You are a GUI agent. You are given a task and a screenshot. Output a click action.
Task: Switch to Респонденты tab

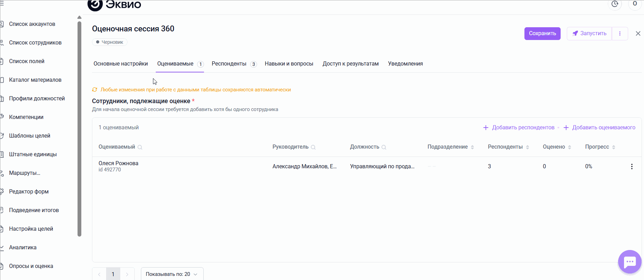click(x=234, y=64)
